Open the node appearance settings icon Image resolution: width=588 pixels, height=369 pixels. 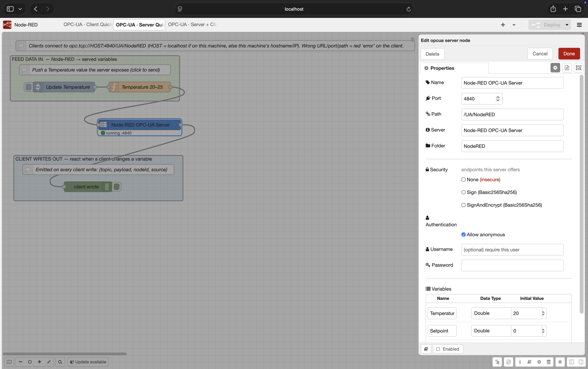[x=579, y=68]
